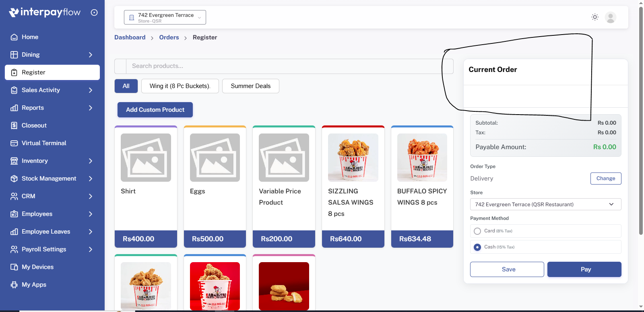Select the All category tab

pyautogui.click(x=126, y=86)
